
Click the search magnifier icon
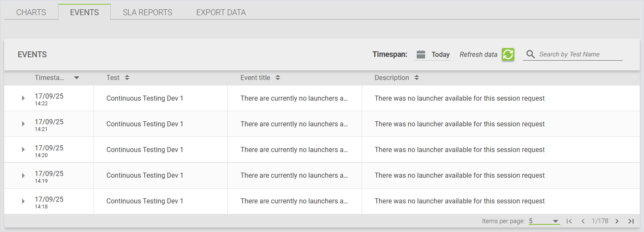pyautogui.click(x=530, y=54)
